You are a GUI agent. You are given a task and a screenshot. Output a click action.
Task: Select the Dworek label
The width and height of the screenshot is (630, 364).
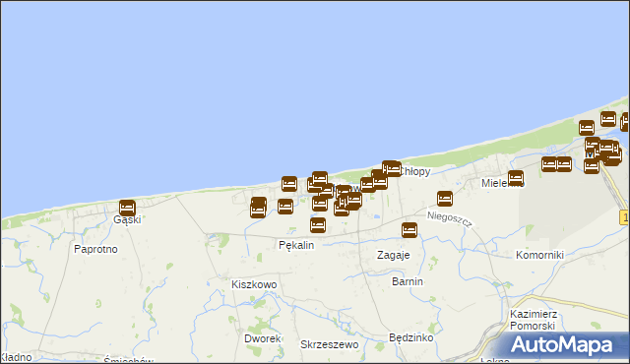tap(263, 338)
